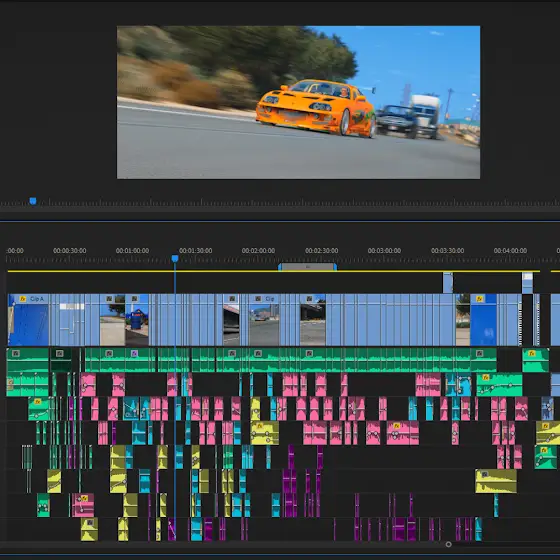Click the 00:02:00:00 timecode on the ruler
The height and width of the screenshot is (560, 560).
[x=258, y=251]
